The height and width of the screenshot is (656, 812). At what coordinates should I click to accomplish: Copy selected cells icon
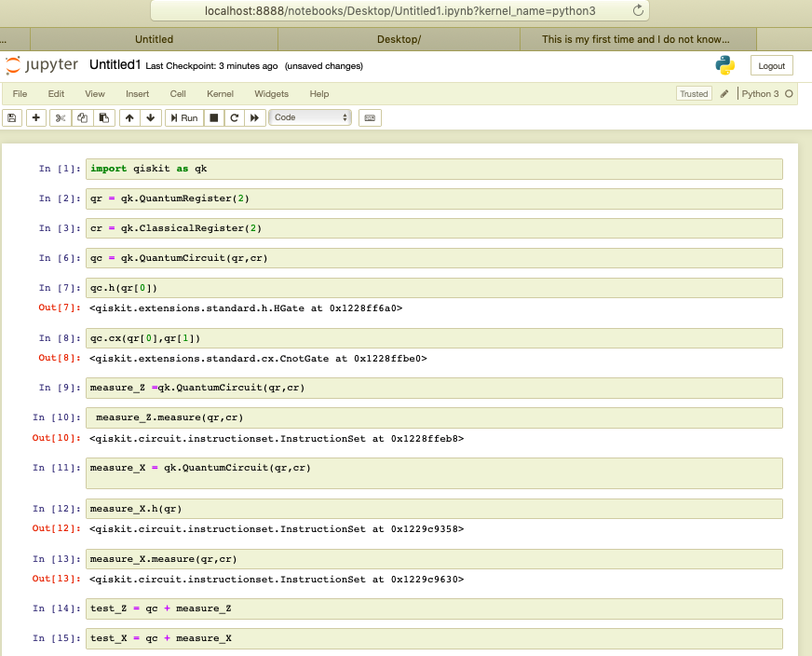(82, 118)
